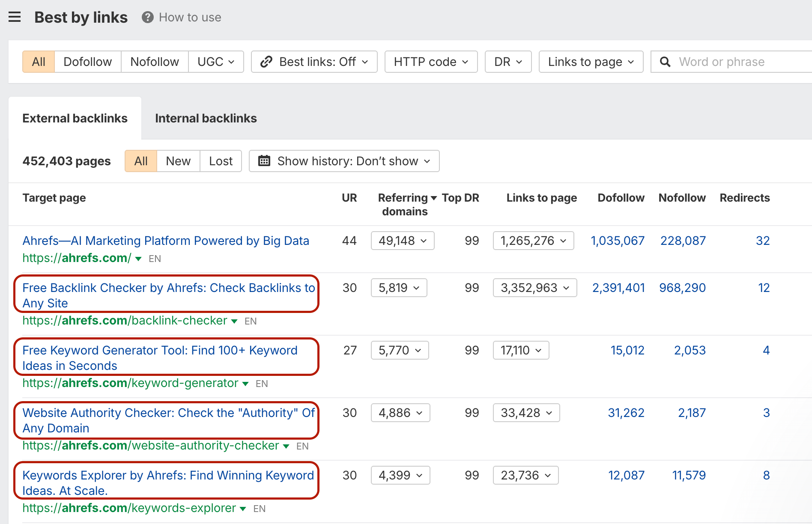Image resolution: width=812 pixels, height=524 pixels.
Task: Open the DR filter dropdown
Action: pyautogui.click(x=508, y=62)
